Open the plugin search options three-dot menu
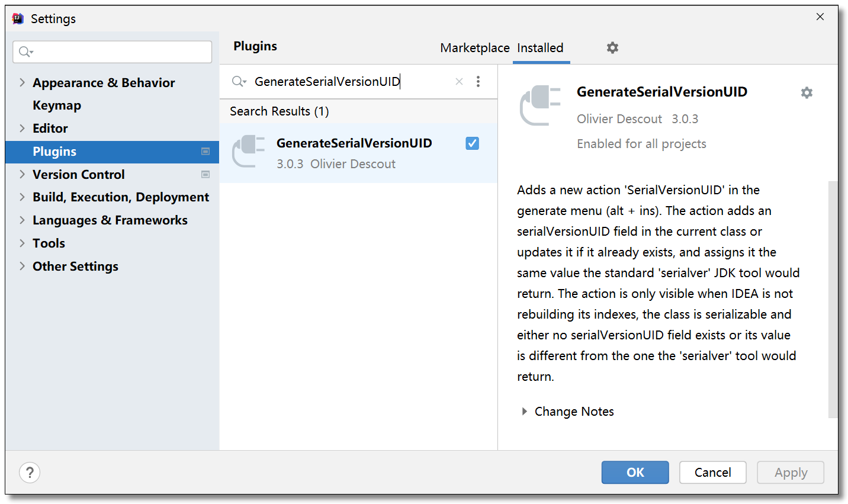 click(478, 81)
